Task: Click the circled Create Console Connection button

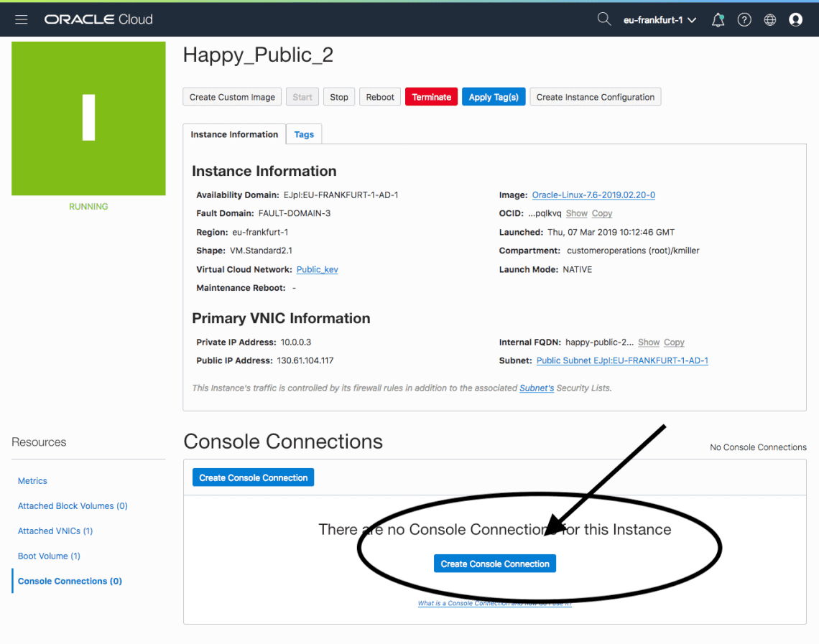Action: [x=495, y=564]
